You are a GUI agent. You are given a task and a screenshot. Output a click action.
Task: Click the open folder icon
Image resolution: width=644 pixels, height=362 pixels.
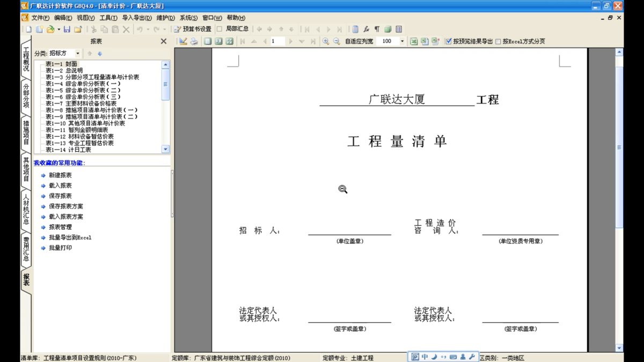coord(50,29)
